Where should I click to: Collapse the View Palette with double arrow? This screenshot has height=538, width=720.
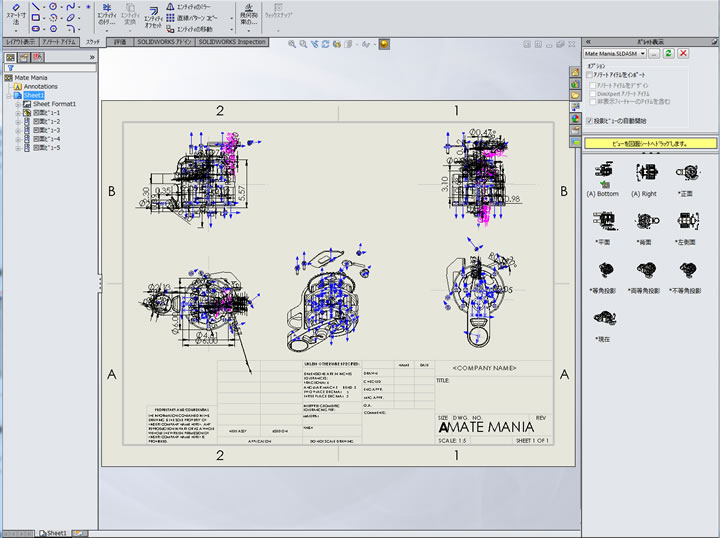point(588,42)
